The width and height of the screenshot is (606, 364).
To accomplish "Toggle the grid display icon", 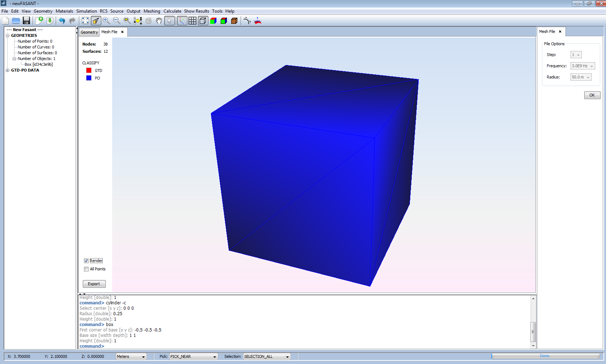I will coord(192,21).
